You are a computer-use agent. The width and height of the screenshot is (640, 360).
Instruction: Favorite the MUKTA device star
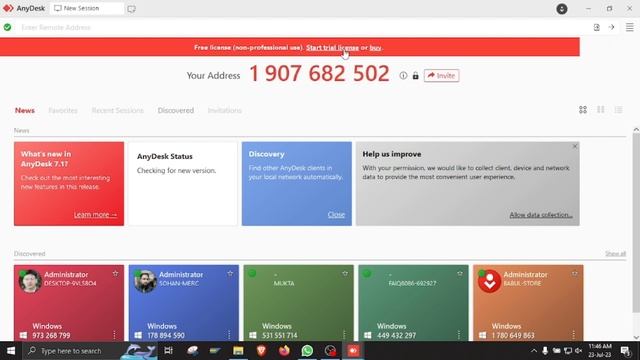click(345, 273)
